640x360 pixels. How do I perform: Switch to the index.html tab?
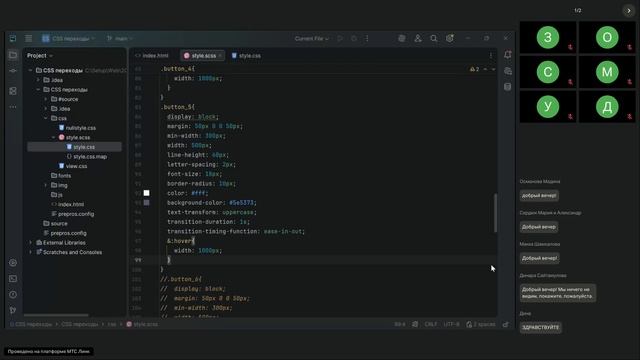pos(151,56)
